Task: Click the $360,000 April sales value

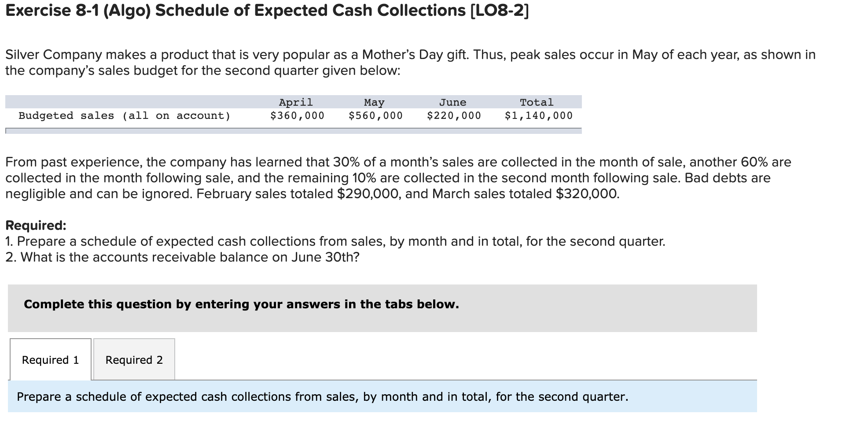Action: [297, 115]
